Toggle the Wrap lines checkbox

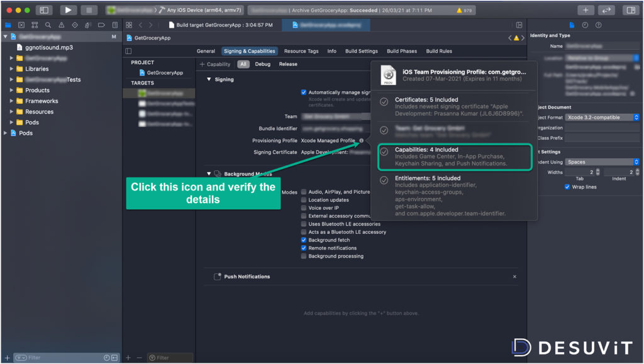tap(567, 187)
